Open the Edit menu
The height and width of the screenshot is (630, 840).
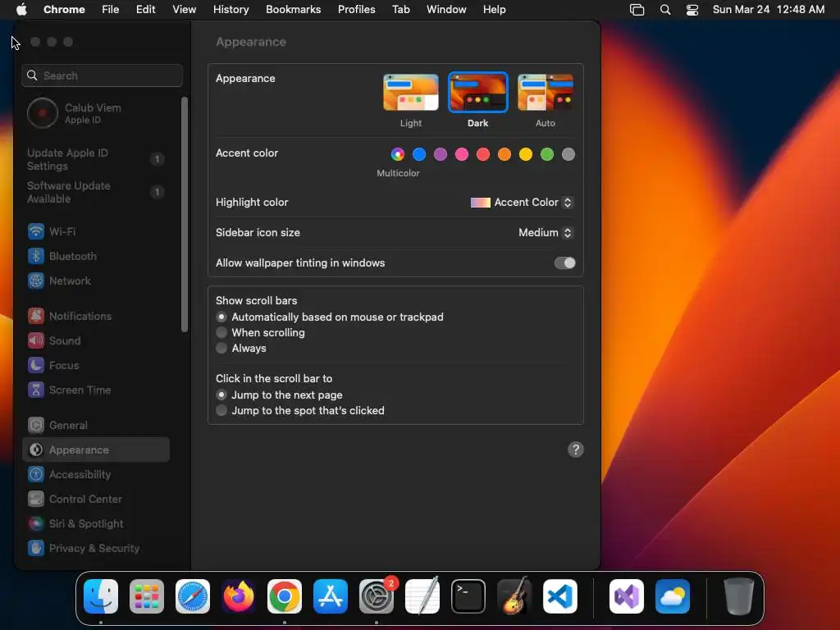click(x=145, y=10)
